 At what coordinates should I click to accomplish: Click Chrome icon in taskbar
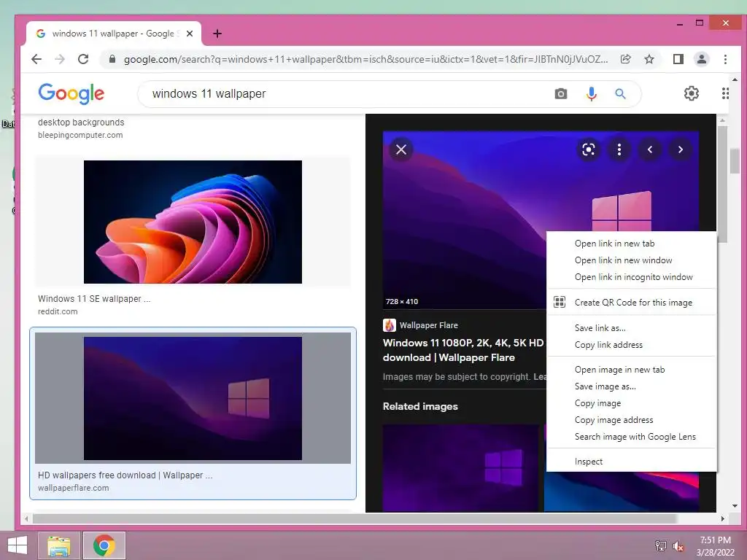[x=104, y=545]
